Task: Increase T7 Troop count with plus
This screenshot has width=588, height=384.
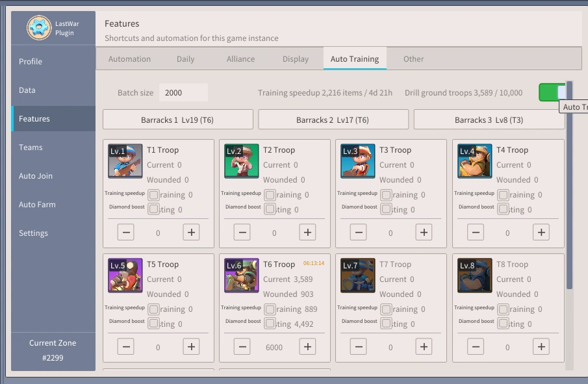Action: pos(424,347)
